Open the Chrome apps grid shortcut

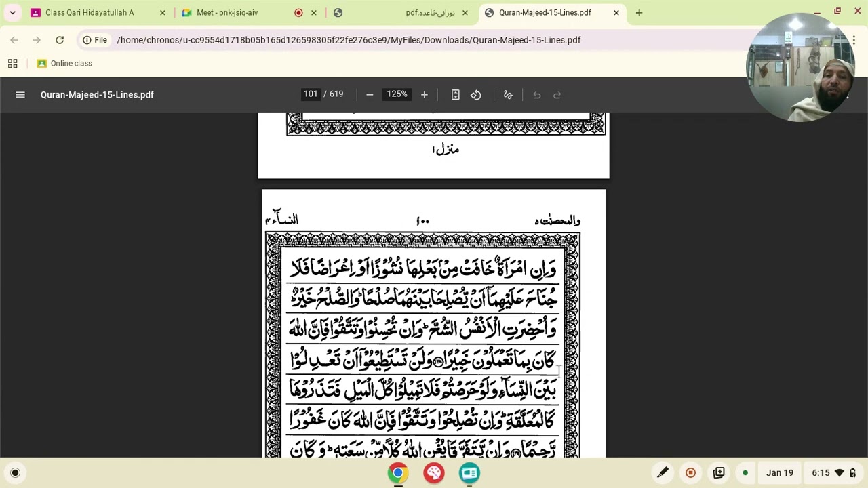pos(12,64)
